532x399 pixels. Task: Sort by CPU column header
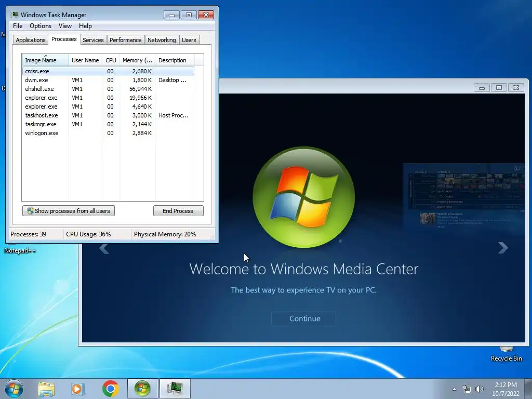[x=111, y=60]
